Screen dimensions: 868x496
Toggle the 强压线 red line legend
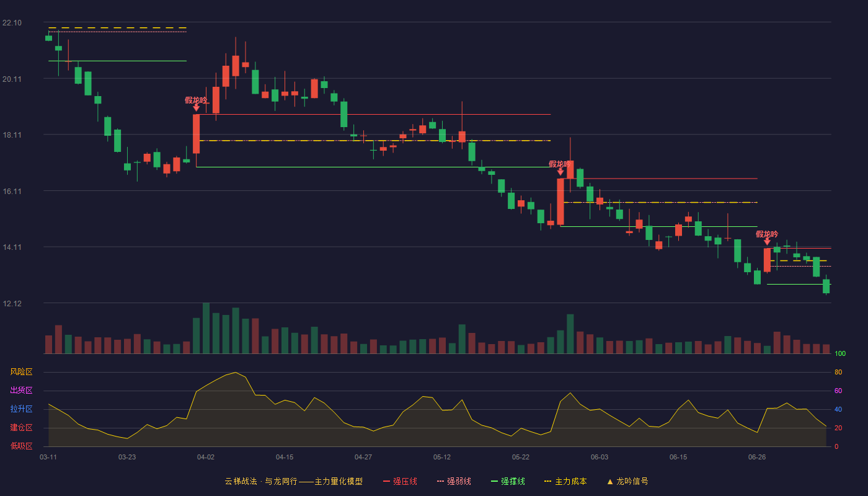tap(400, 481)
